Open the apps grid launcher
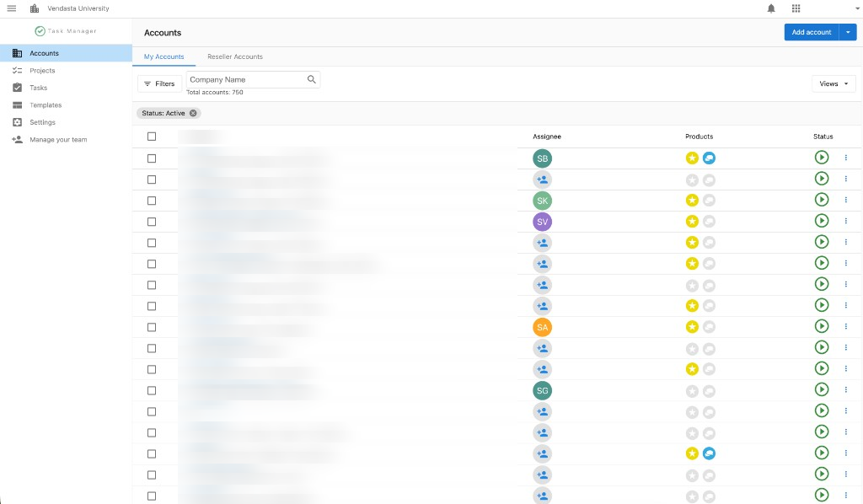This screenshot has height=504, width=863. (x=796, y=8)
